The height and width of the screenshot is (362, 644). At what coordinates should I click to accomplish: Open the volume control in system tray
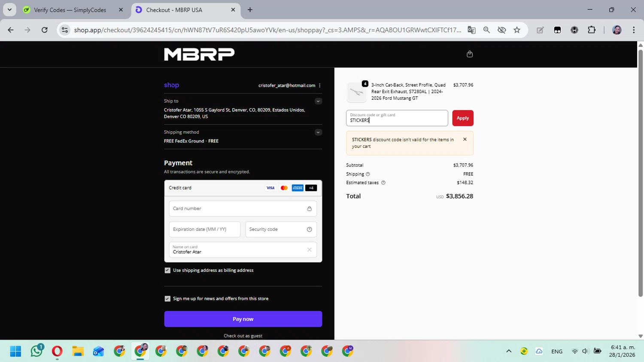pyautogui.click(x=585, y=351)
